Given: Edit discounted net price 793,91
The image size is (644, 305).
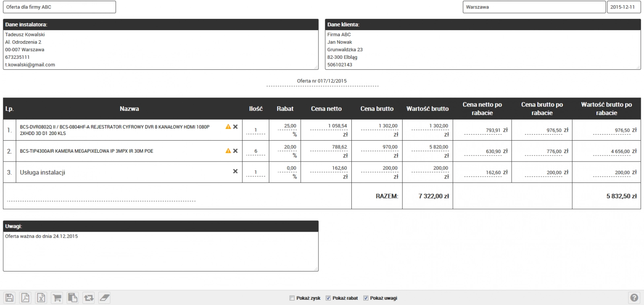Looking at the screenshot, I should coord(483,131).
